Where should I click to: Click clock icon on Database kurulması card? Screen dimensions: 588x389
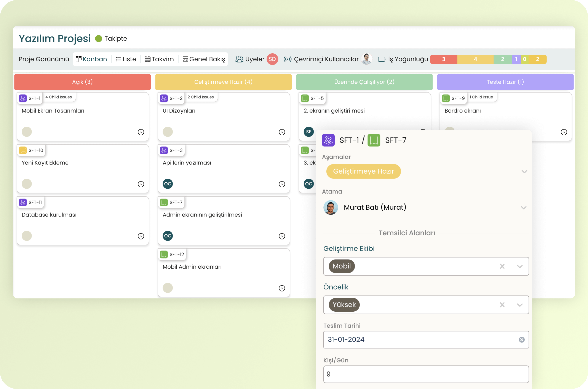141,236
